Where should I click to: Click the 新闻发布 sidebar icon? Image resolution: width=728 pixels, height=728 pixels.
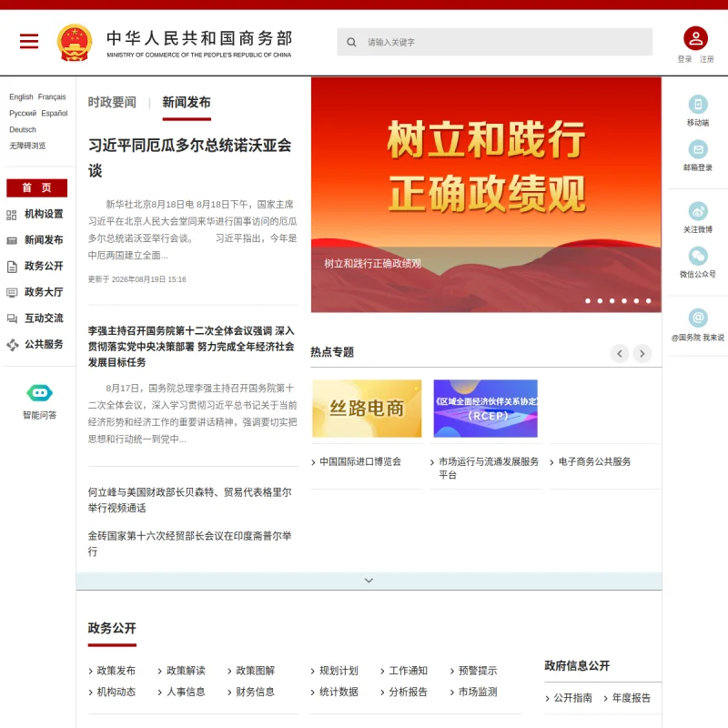coord(12,240)
